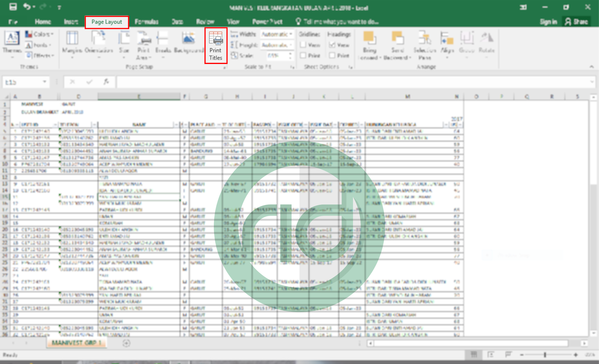Screen dimensions: 599x364
Task: Select the Page Layout tab
Action: point(107,22)
